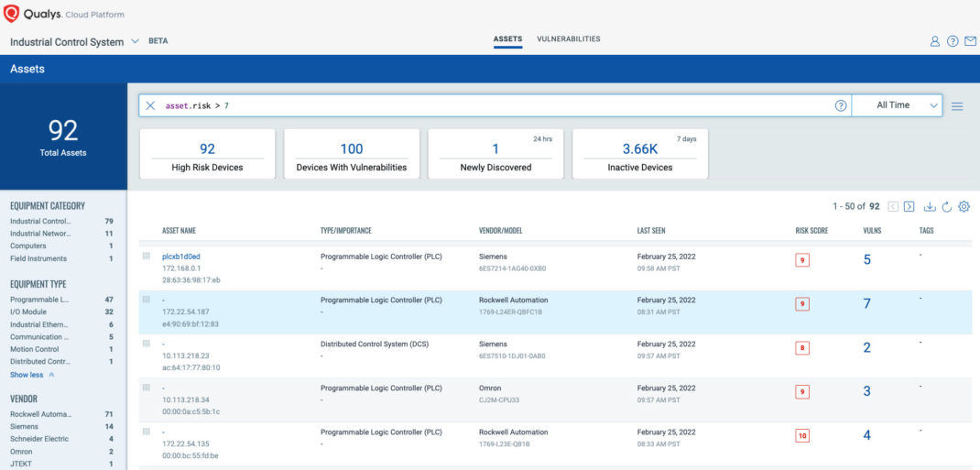Go to previous page of results
This screenshot has width=980, height=470.
pyautogui.click(x=893, y=206)
